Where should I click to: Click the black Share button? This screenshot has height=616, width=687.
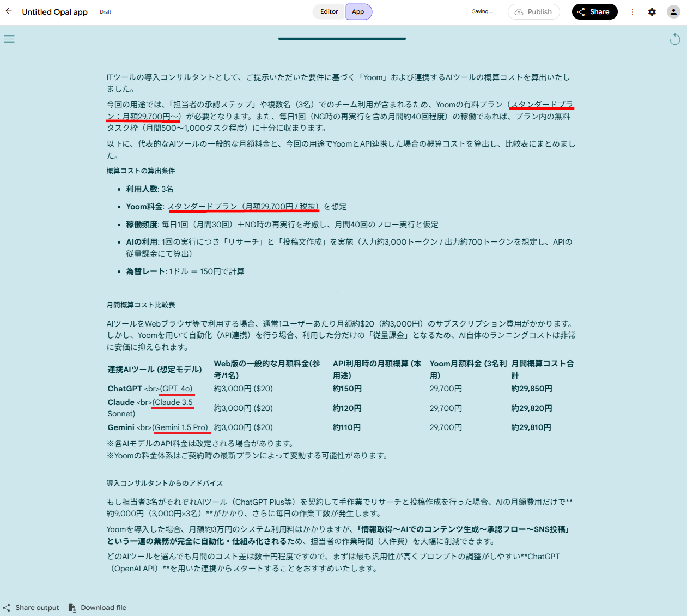click(x=594, y=12)
